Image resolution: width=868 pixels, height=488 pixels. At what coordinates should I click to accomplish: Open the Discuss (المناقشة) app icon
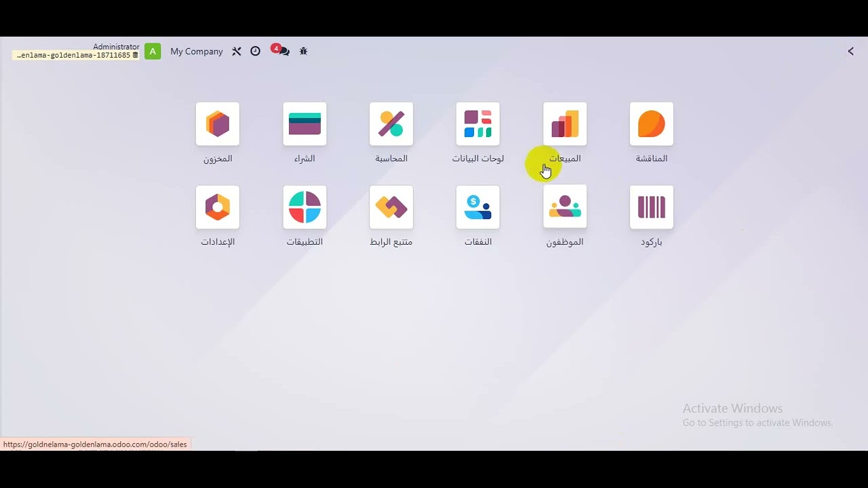click(652, 124)
